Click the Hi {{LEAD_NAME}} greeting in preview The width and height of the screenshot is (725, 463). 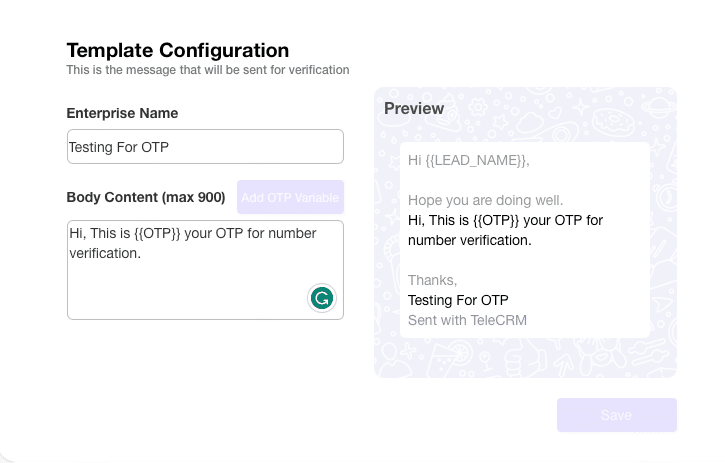468,160
